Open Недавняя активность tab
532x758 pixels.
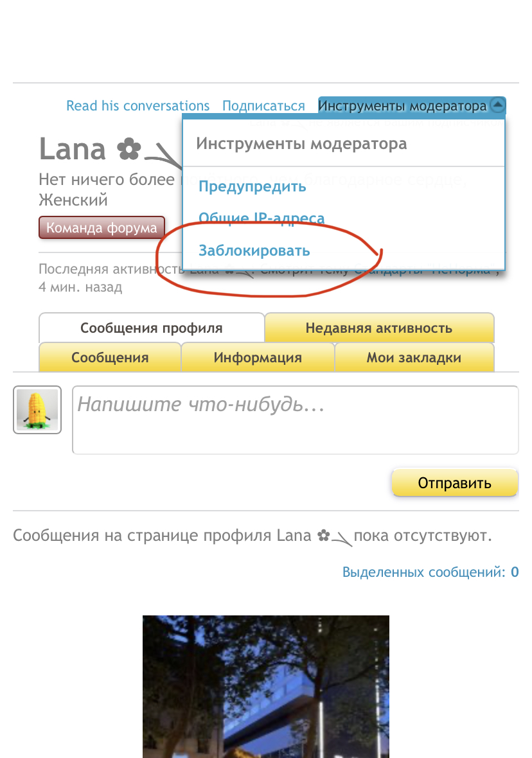click(x=379, y=328)
